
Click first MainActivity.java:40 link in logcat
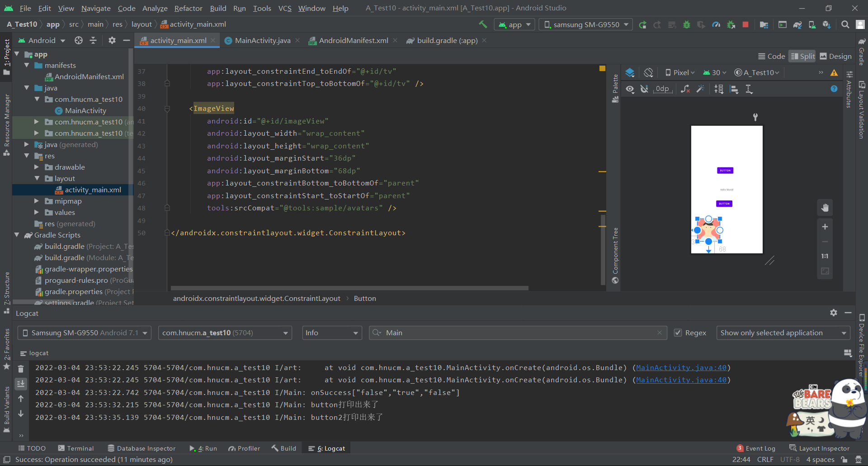pos(681,367)
